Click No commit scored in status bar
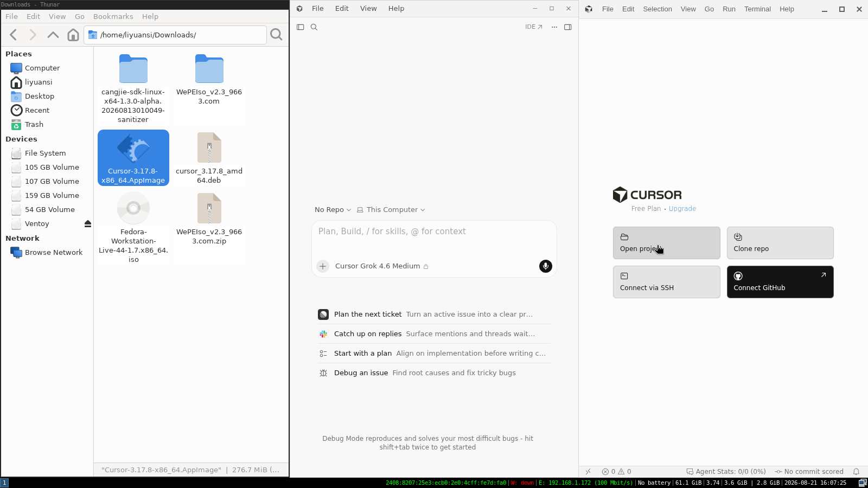The image size is (868, 488). point(809,472)
